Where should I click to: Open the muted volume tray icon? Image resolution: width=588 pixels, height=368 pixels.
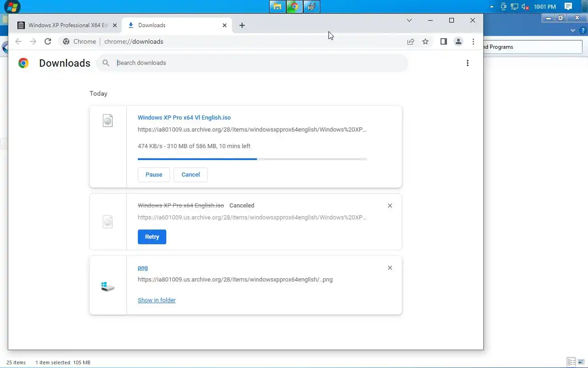[x=525, y=7]
